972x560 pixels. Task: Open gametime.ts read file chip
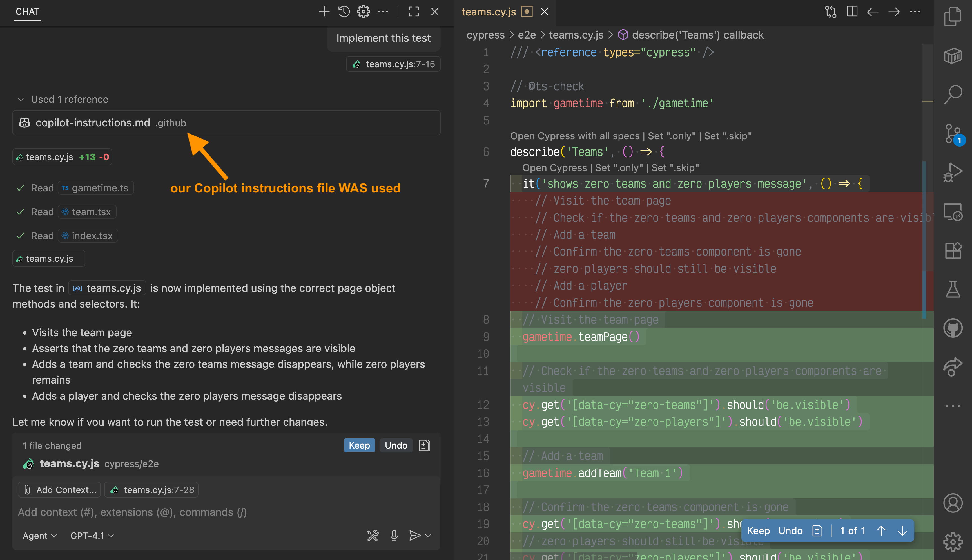point(96,188)
